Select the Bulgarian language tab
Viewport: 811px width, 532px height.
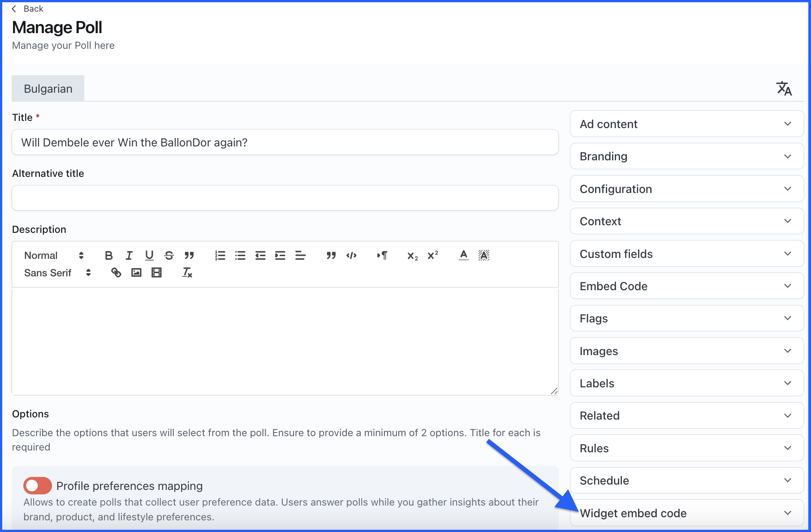point(48,89)
